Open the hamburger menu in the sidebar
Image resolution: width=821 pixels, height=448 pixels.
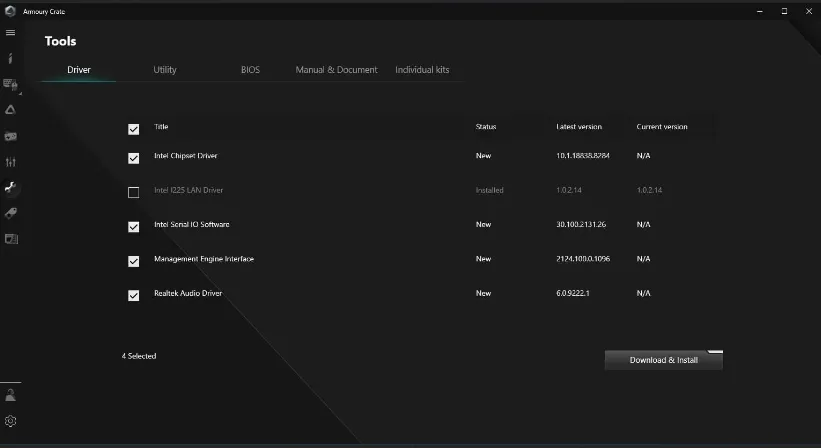tap(10, 32)
